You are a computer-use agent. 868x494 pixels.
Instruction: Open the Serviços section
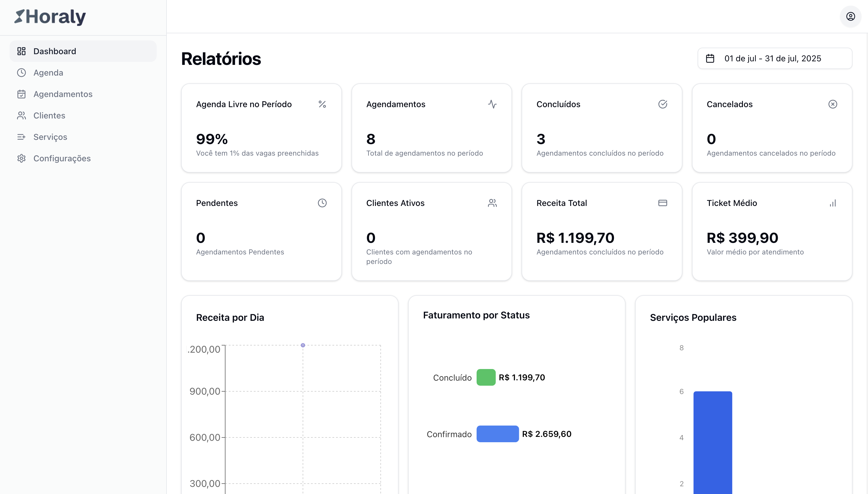tap(50, 137)
